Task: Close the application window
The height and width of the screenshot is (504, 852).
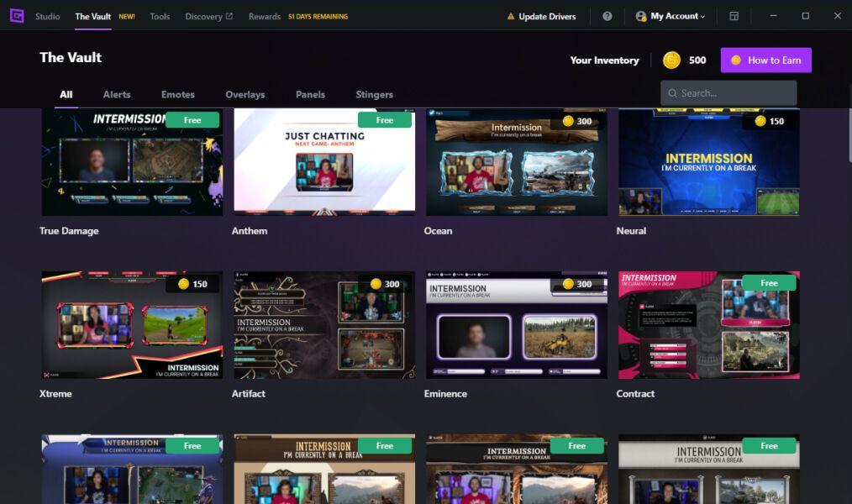Action: coord(838,16)
